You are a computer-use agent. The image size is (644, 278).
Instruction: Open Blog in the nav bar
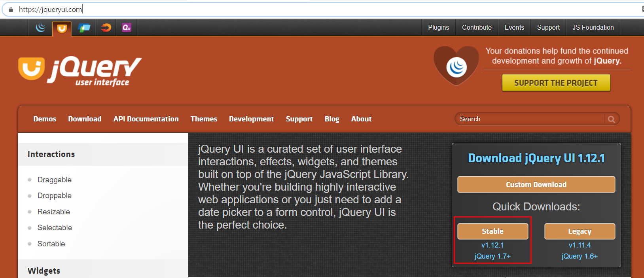pyautogui.click(x=332, y=119)
